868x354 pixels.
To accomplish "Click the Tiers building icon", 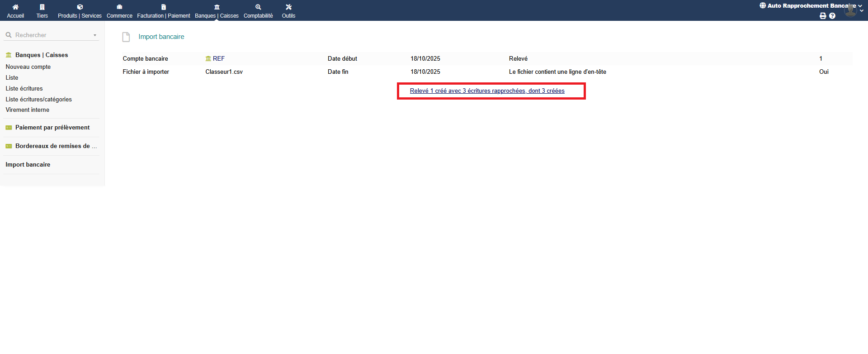I will (42, 7).
